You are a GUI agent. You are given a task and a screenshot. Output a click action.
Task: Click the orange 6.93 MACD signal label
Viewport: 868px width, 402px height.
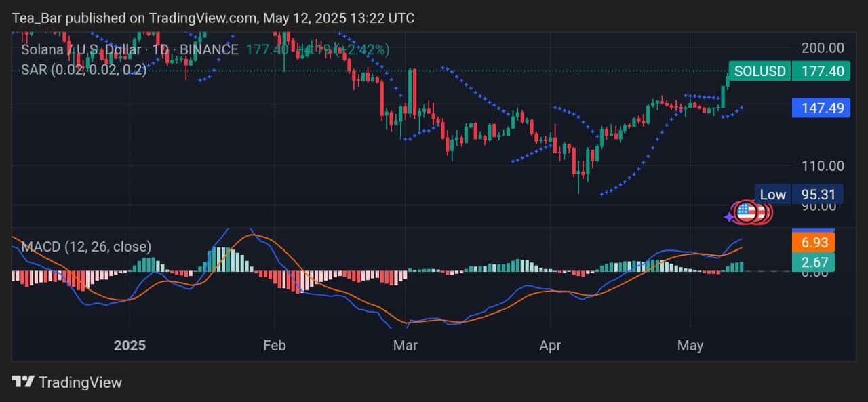coord(813,242)
